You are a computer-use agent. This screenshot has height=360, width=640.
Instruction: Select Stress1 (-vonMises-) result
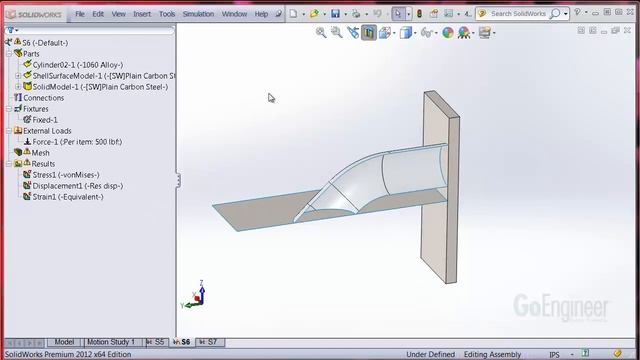66,175
